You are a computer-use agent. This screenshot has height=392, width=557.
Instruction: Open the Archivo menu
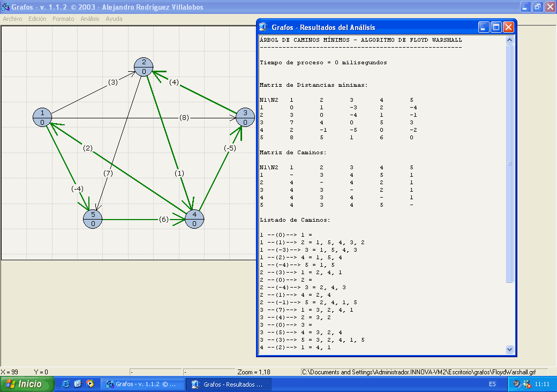pos(13,19)
